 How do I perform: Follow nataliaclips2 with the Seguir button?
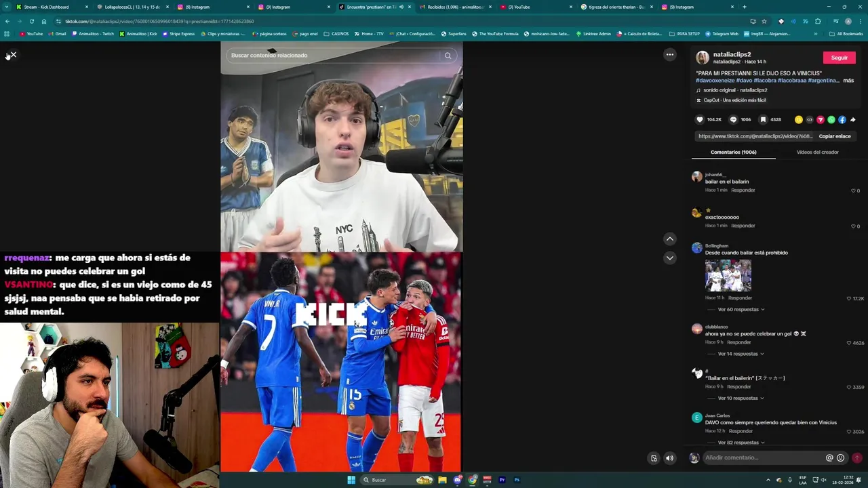coord(839,58)
